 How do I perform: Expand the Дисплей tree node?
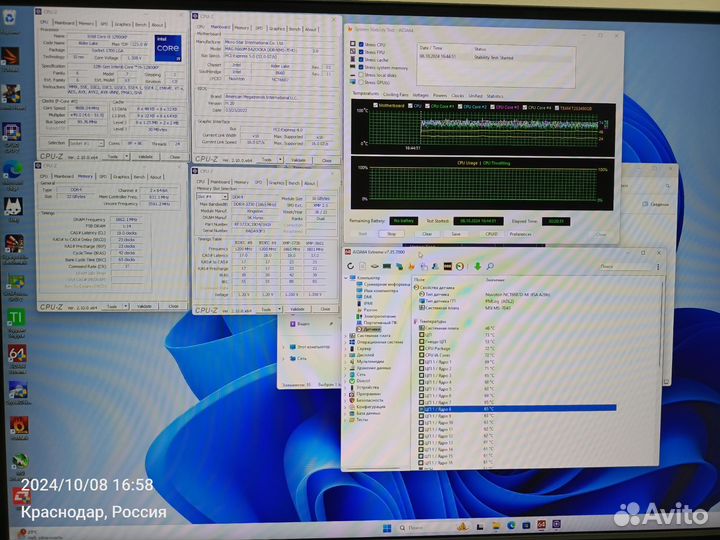coord(347,355)
